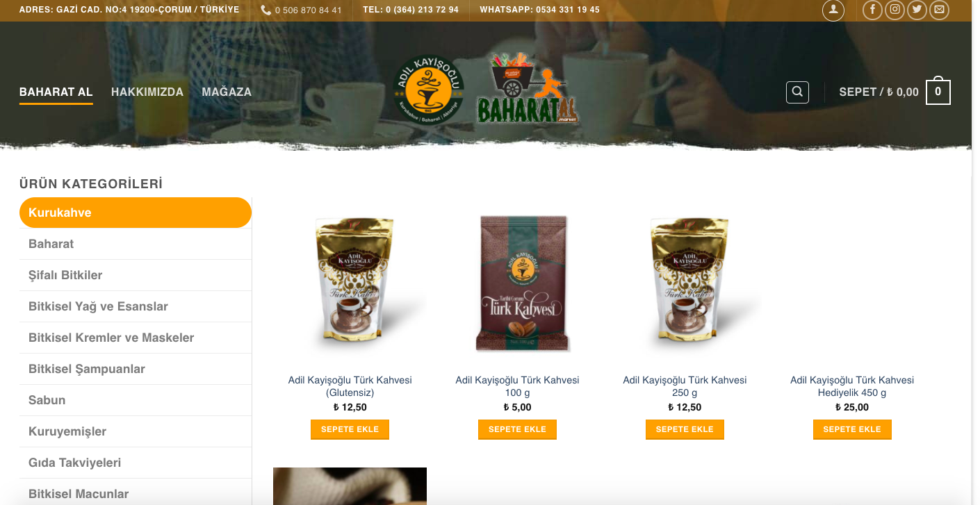Open the shopping cart count icon
The height and width of the screenshot is (505, 980).
click(x=938, y=91)
